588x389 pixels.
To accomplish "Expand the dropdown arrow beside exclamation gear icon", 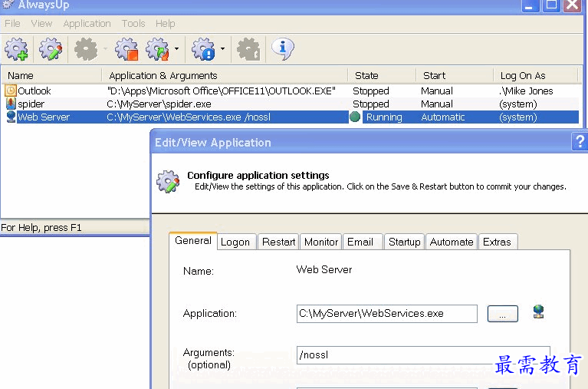I will [x=222, y=50].
